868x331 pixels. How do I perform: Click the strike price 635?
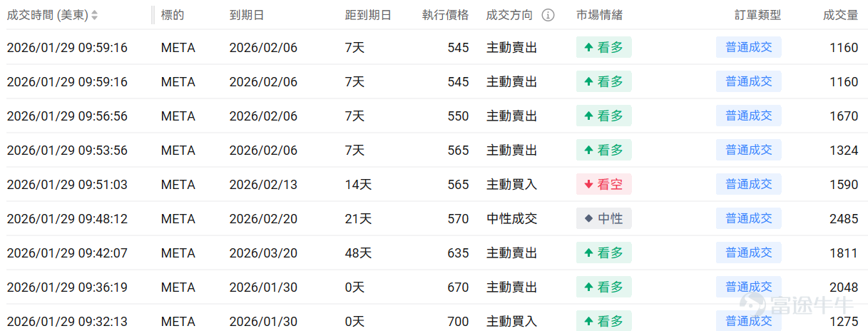(x=459, y=253)
